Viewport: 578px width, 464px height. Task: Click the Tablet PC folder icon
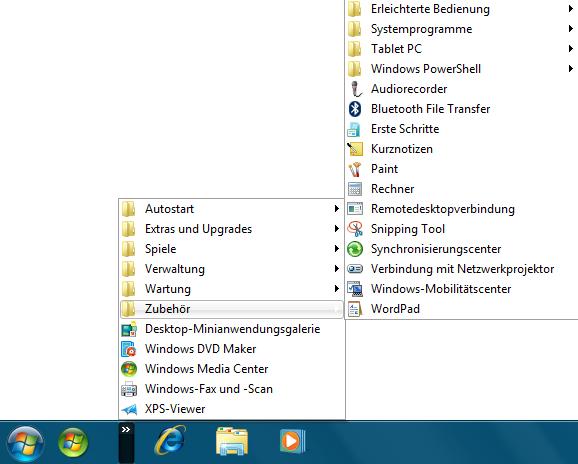(x=355, y=49)
